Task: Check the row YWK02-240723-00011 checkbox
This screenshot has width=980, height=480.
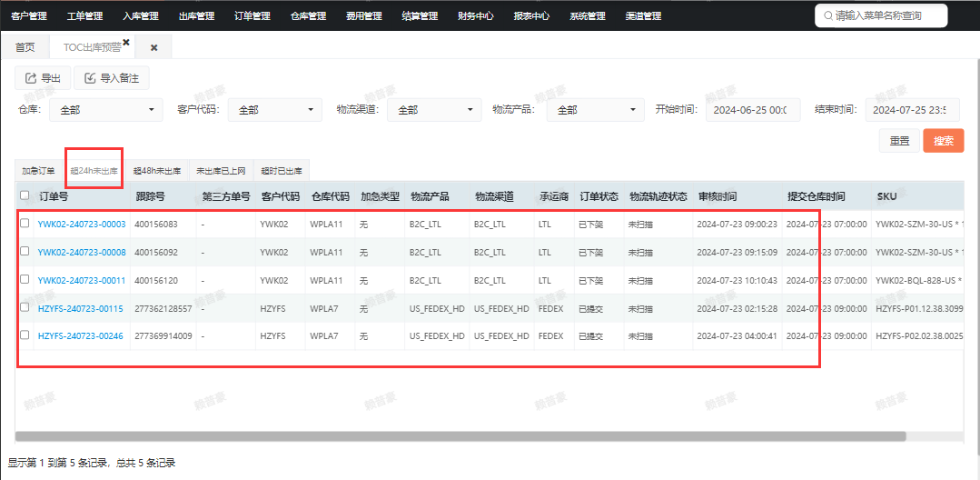Action: point(25,279)
